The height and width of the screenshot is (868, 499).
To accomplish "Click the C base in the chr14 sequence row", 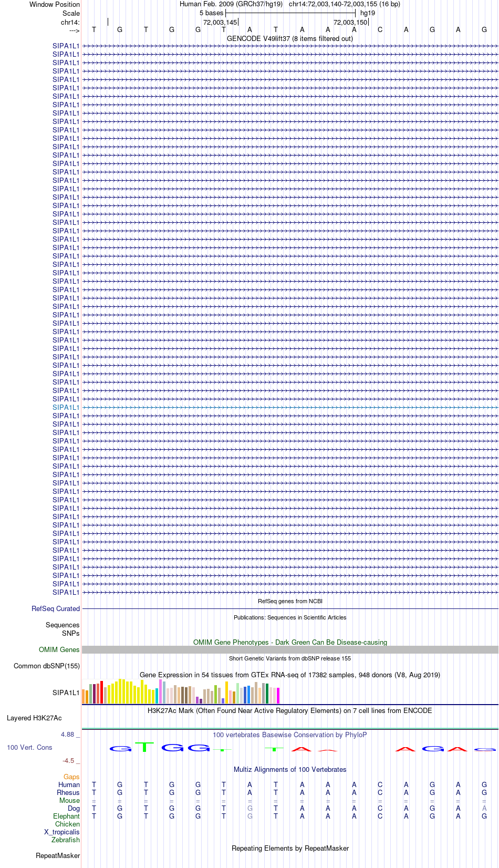I will 380,30.
